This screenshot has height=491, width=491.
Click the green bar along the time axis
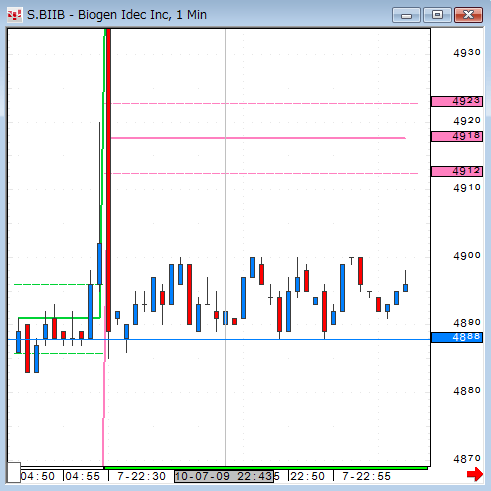[x=266, y=468]
